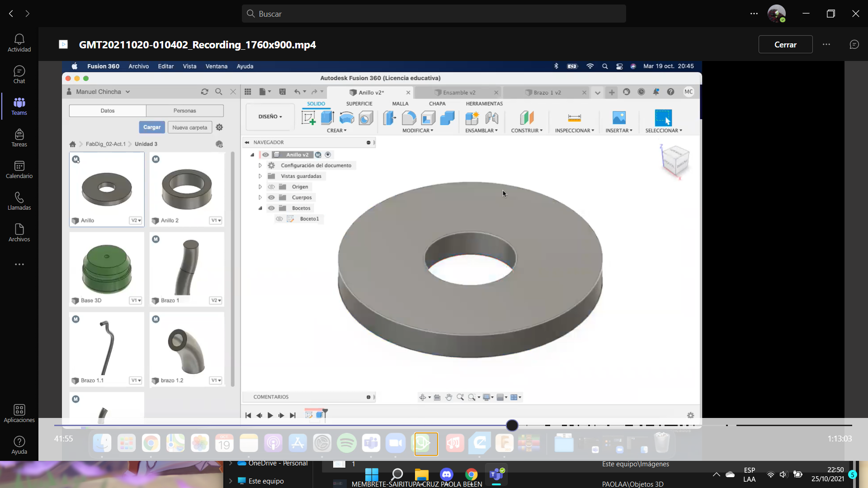Toggle visibility of Cuerpos folder
Viewport: 868px width, 488px height.
(x=271, y=197)
